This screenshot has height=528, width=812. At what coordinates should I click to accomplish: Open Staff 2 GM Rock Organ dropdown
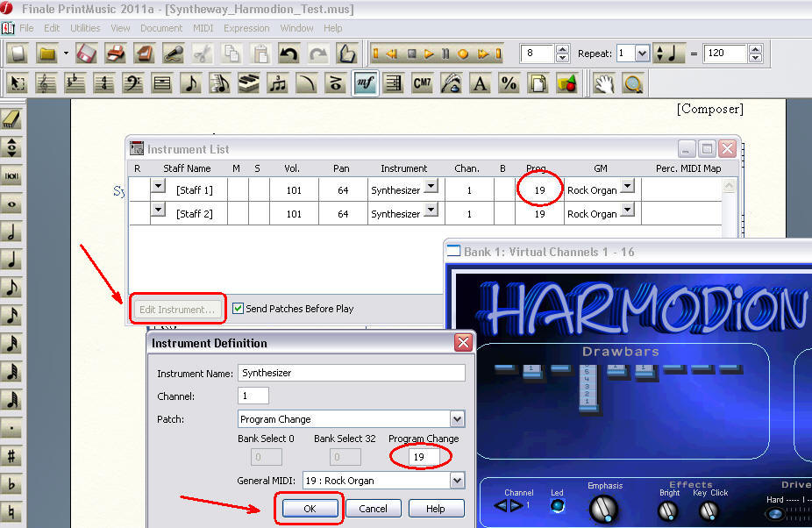(628, 210)
